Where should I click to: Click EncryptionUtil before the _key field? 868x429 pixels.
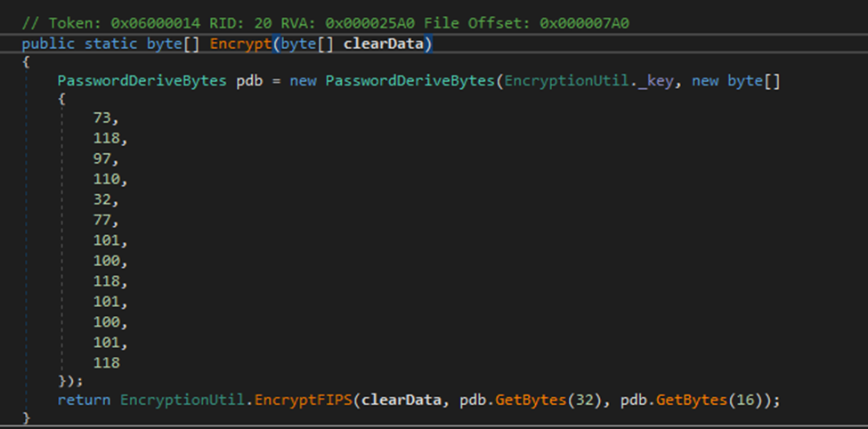pos(566,81)
